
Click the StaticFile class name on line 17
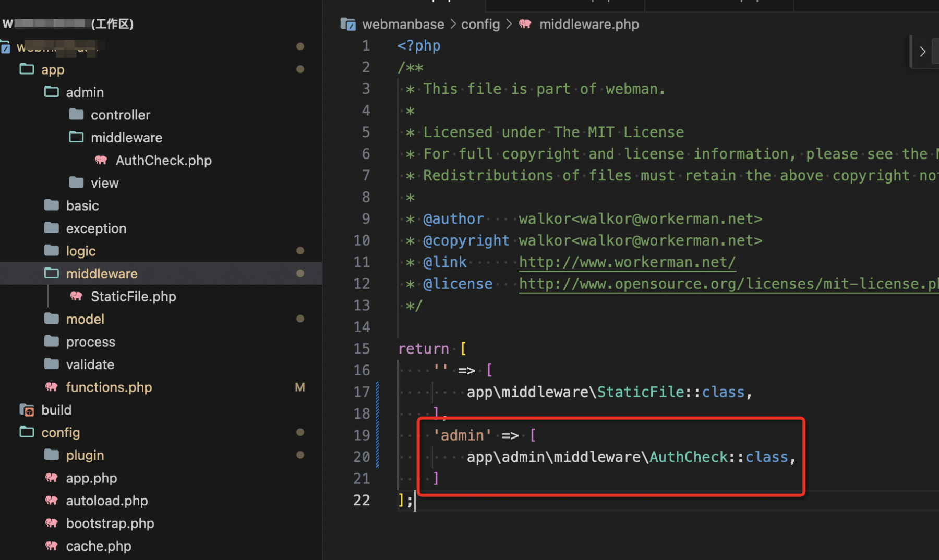640,392
